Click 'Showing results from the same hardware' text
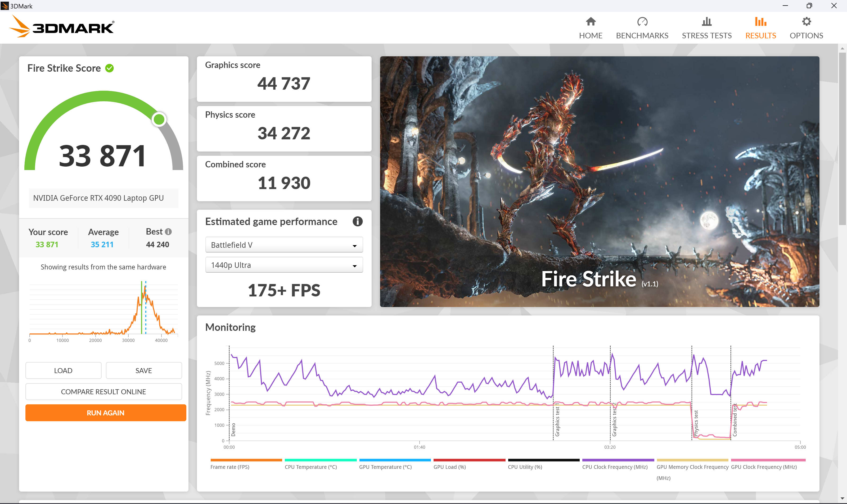This screenshot has height=504, width=847. point(103,267)
